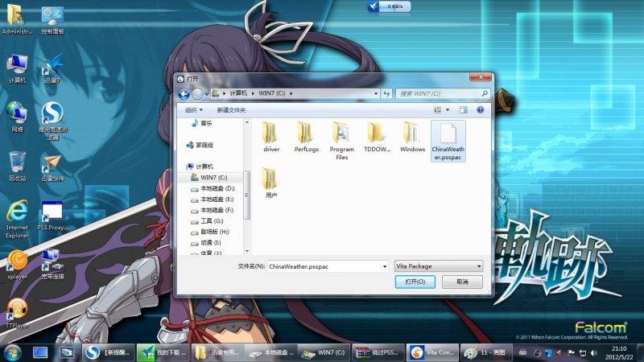This screenshot has width=644, height=362.
Task: Expand the chevron after WIN7 (C:) in path
Action: point(291,93)
